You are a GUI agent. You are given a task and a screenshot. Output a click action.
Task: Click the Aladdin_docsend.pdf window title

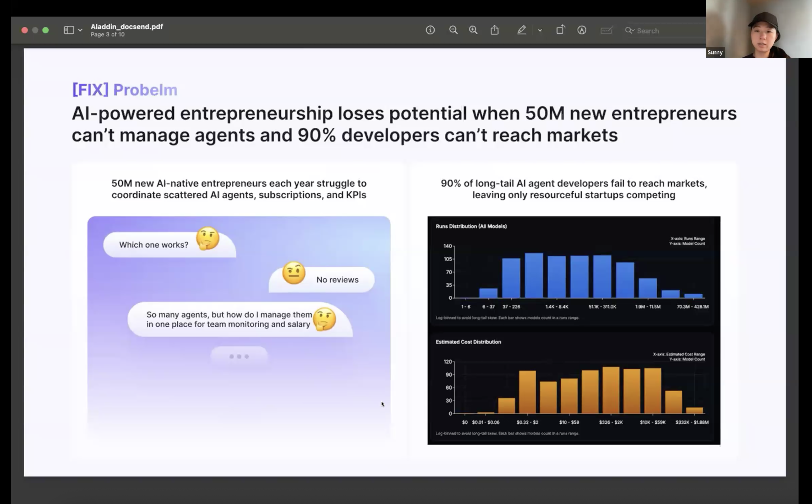pyautogui.click(x=127, y=27)
